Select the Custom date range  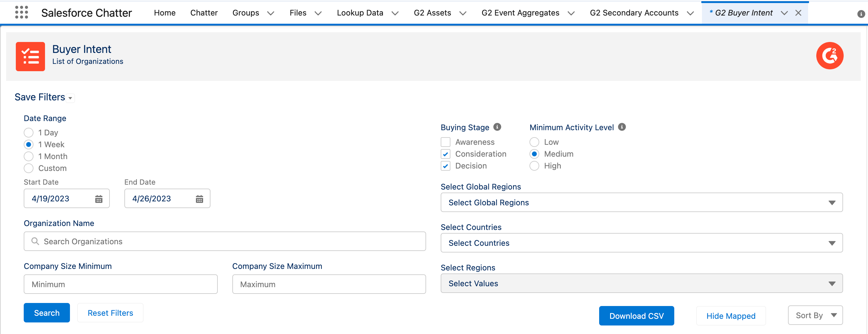click(x=29, y=168)
